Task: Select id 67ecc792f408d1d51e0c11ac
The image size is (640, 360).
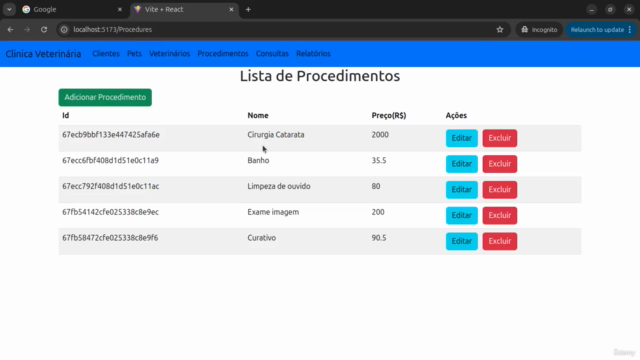Action: 111,186
